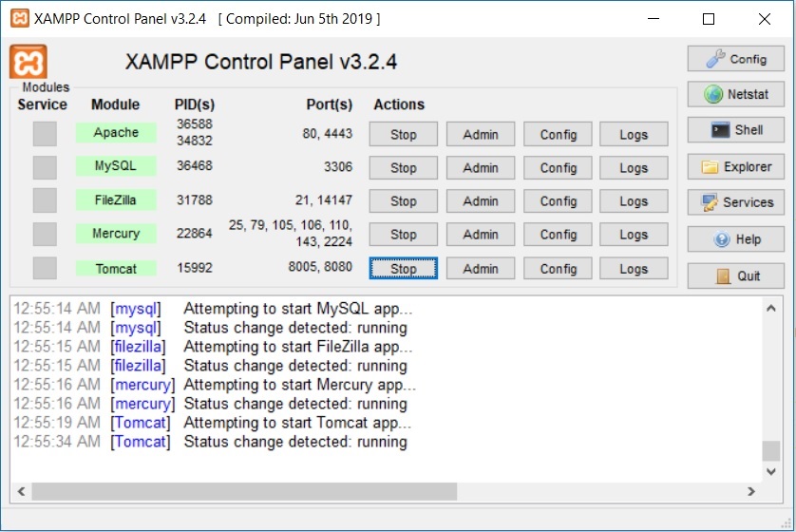The image size is (796, 532).
Task: Open FileZilla Logs menu
Action: (634, 201)
